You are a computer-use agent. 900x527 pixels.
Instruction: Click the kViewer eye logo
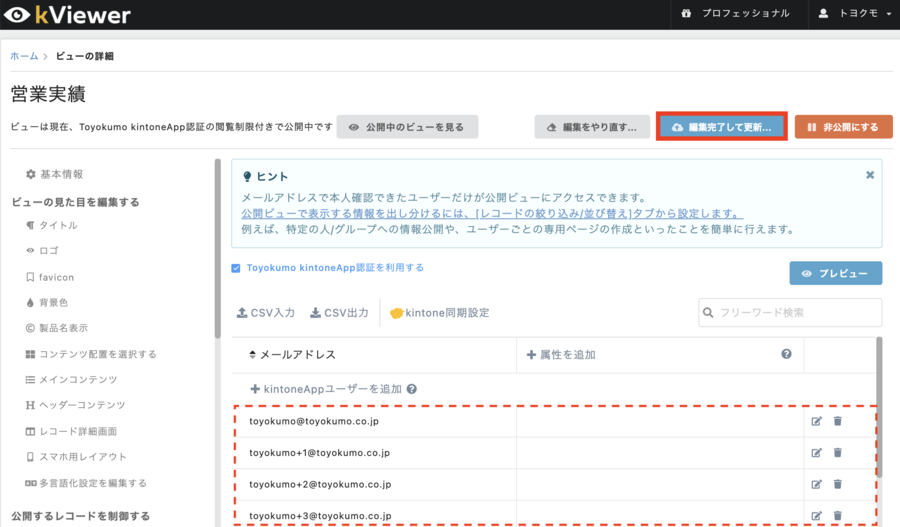click(x=17, y=15)
